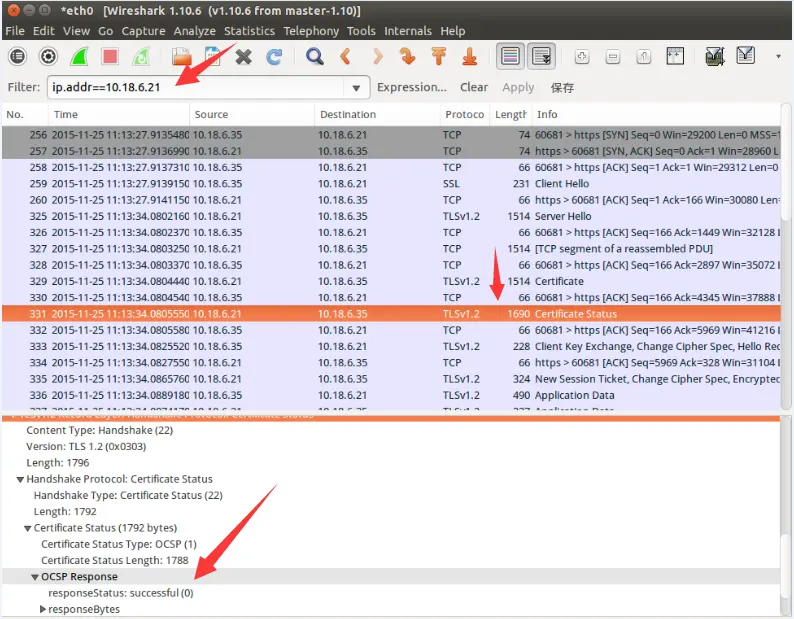The image size is (794, 619).
Task: Find a packet magnifier icon
Action: [x=314, y=56]
